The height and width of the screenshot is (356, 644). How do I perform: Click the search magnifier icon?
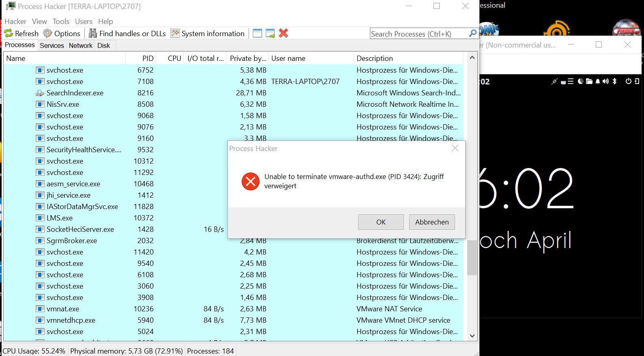tap(472, 33)
